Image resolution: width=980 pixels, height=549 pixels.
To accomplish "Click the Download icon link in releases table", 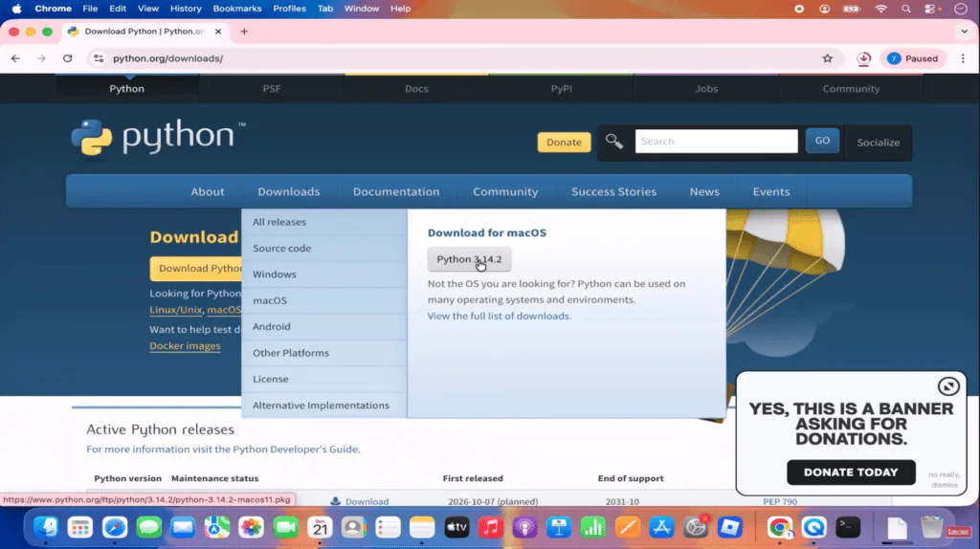I will (x=360, y=501).
